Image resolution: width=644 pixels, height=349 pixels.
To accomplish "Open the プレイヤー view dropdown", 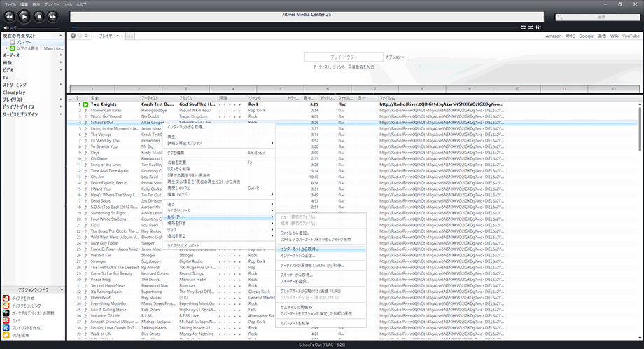I will coord(108,35).
